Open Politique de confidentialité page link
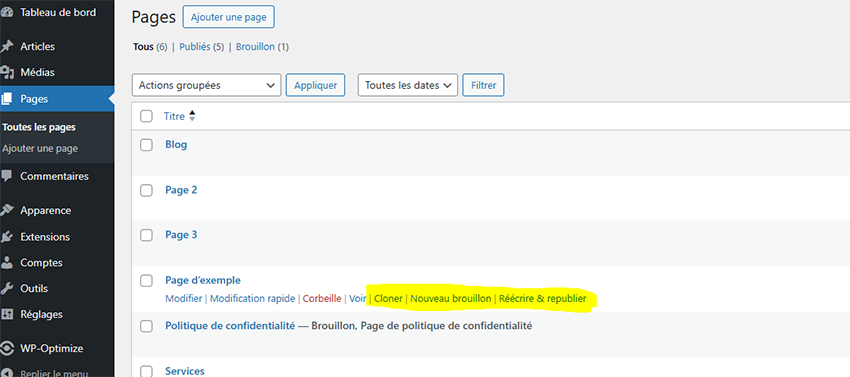Screen dimensions: 850x377 pos(230,326)
